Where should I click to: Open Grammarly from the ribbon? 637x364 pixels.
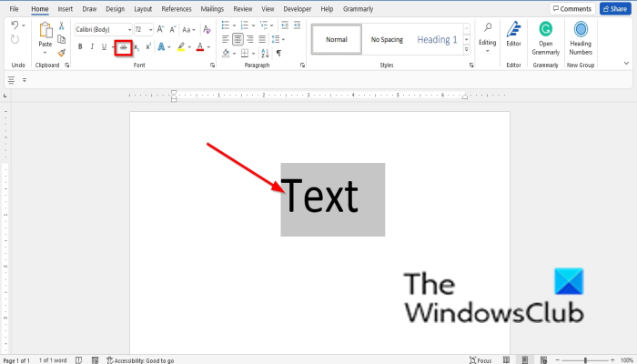tap(545, 36)
